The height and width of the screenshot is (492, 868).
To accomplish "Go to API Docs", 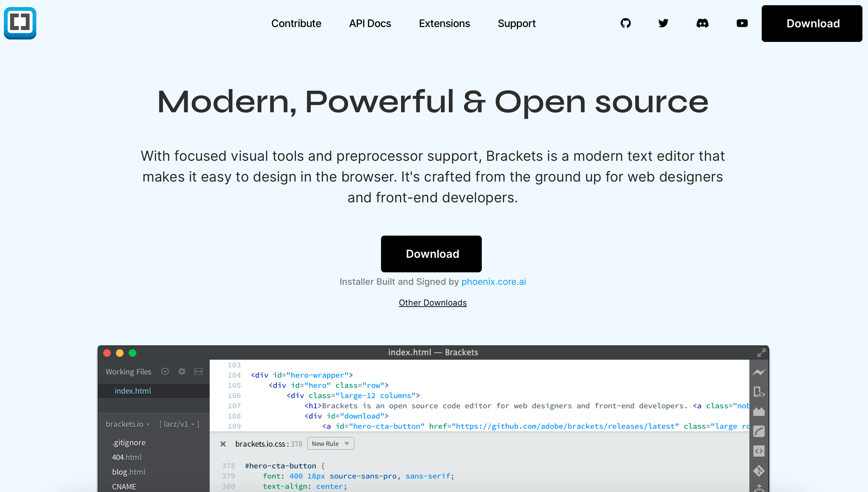I will (370, 24).
